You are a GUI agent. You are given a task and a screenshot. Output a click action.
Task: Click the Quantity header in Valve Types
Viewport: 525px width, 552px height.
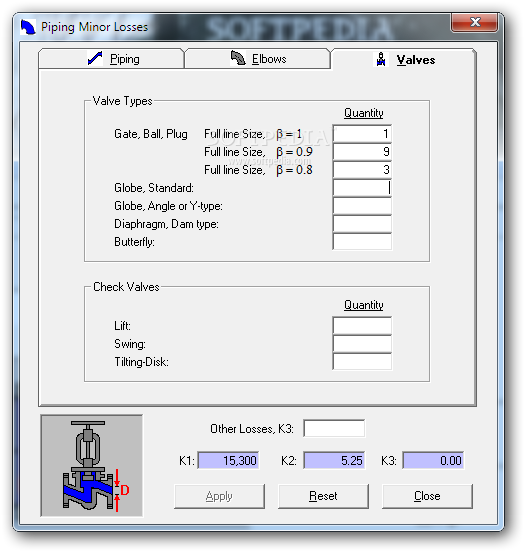tap(363, 113)
